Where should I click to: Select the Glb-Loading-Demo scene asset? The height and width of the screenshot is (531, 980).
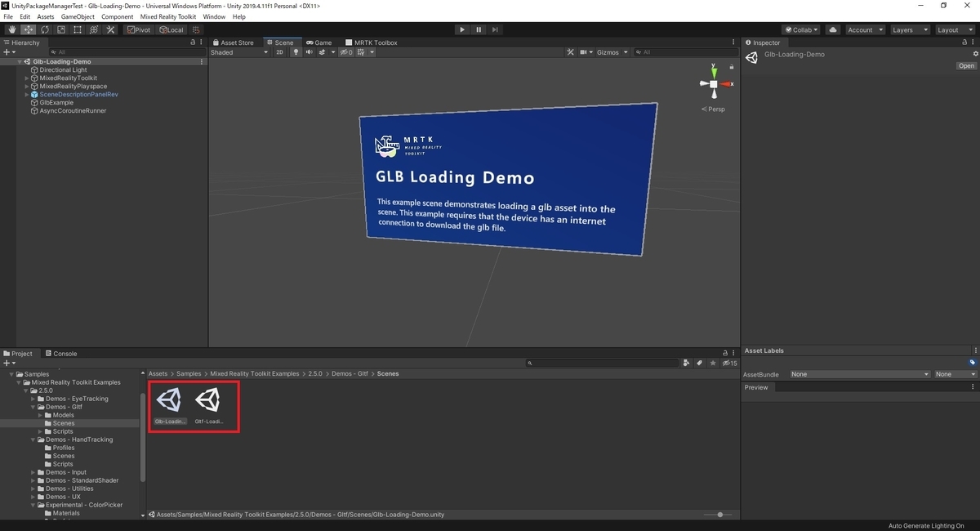coord(170,406)
